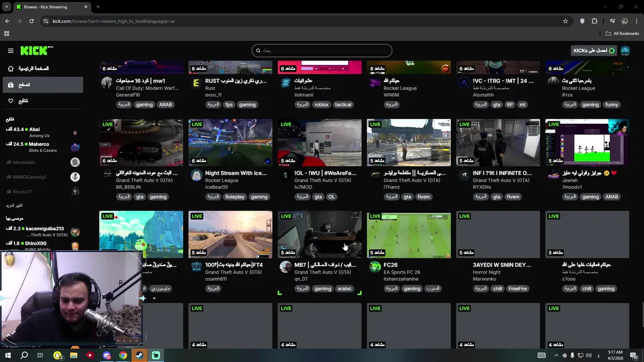Click the user avatar in the header
644x362 pixels.
tap(625, 51)
